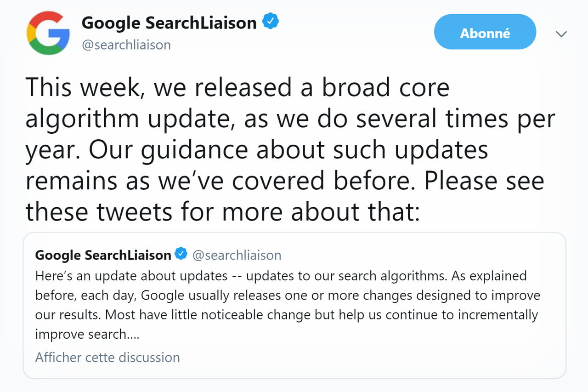Screen dimensions: 588x392
Task: Open the Afficher cette discussion link
Action: click(x=107, y=357)
